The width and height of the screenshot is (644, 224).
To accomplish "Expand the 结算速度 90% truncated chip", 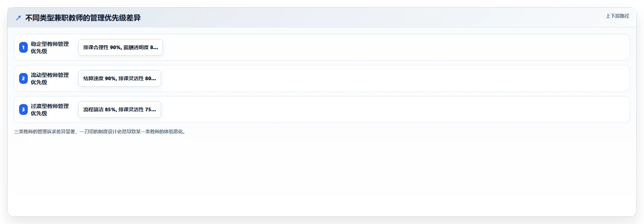I will click(120, 78).
